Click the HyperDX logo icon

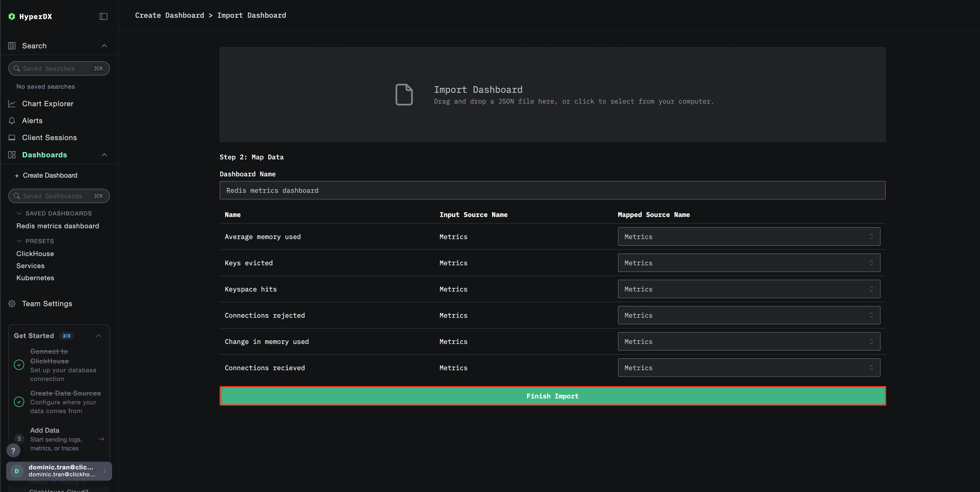12,16
